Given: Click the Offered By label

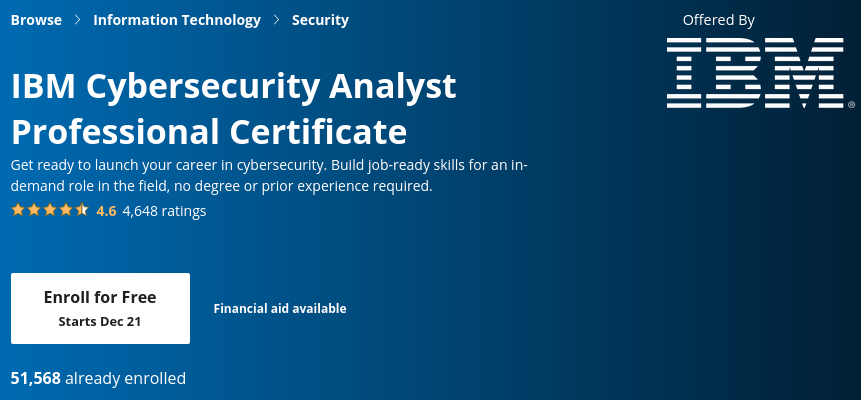Looking at the screenshot, I should (718, 20).
